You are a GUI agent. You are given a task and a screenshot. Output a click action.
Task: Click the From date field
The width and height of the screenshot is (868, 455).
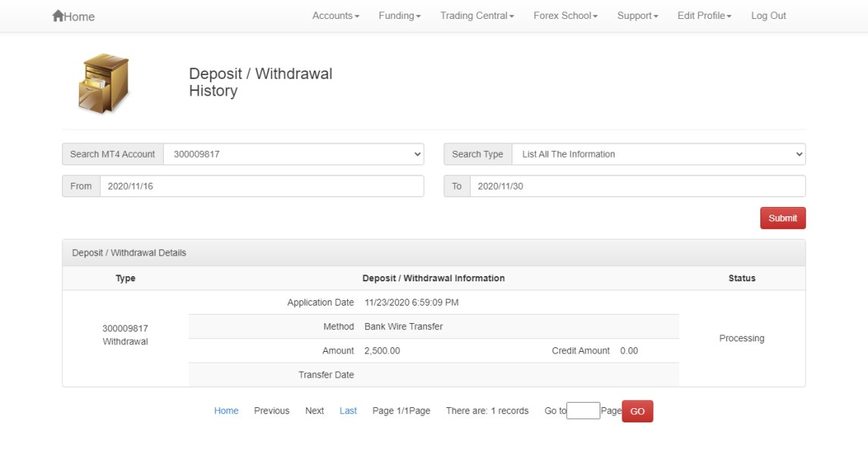[262, 187]
